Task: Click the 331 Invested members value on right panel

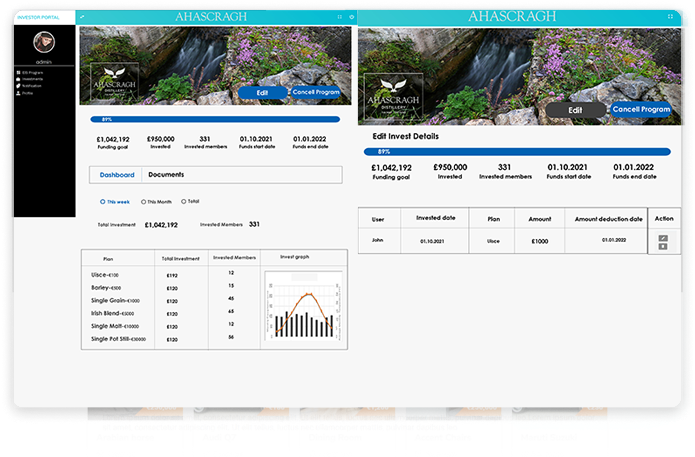Action: (504, 167)
